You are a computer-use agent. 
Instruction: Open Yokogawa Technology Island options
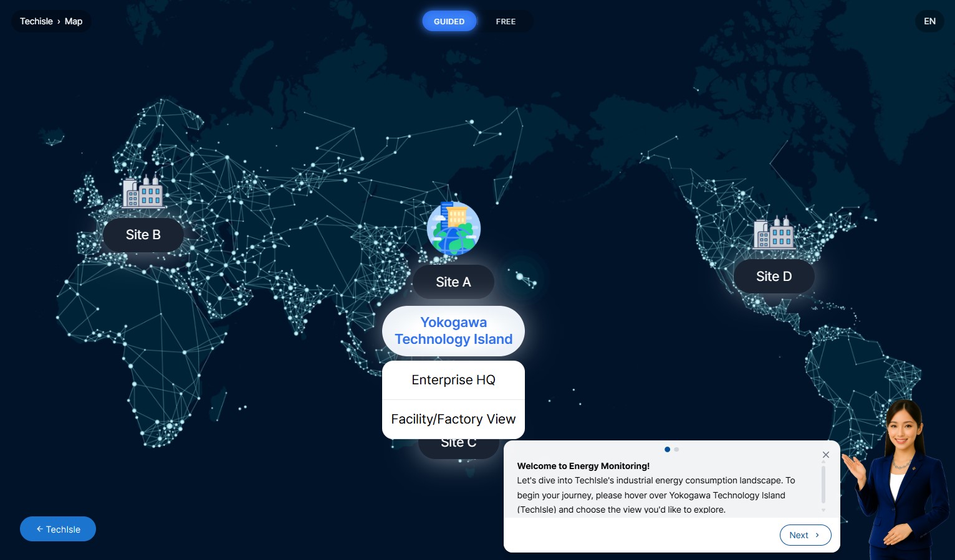click(453, 331)
